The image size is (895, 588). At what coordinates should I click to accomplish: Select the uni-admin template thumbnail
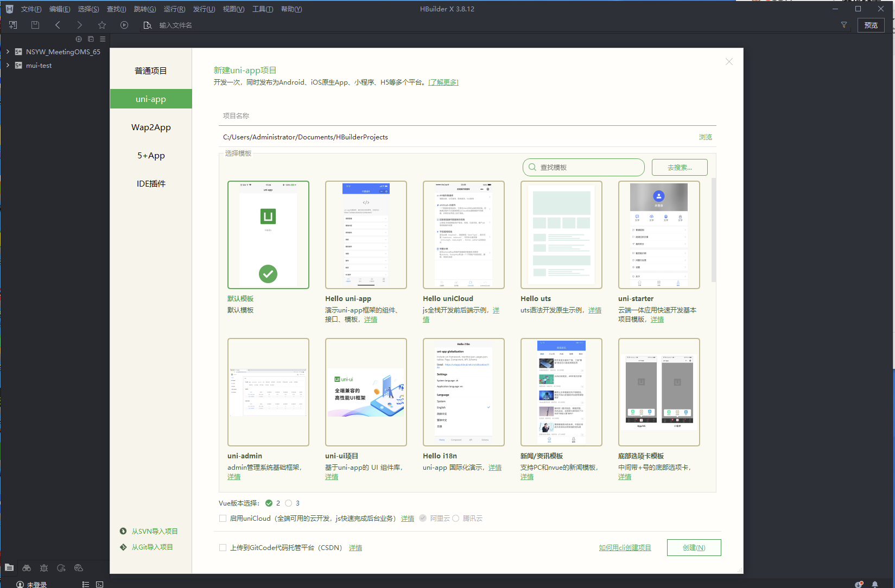coord(268,392)
